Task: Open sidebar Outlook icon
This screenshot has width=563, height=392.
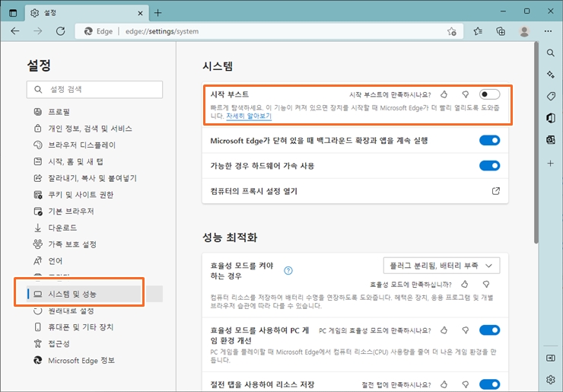Action: pyautogui.click(x=550, y=139)
